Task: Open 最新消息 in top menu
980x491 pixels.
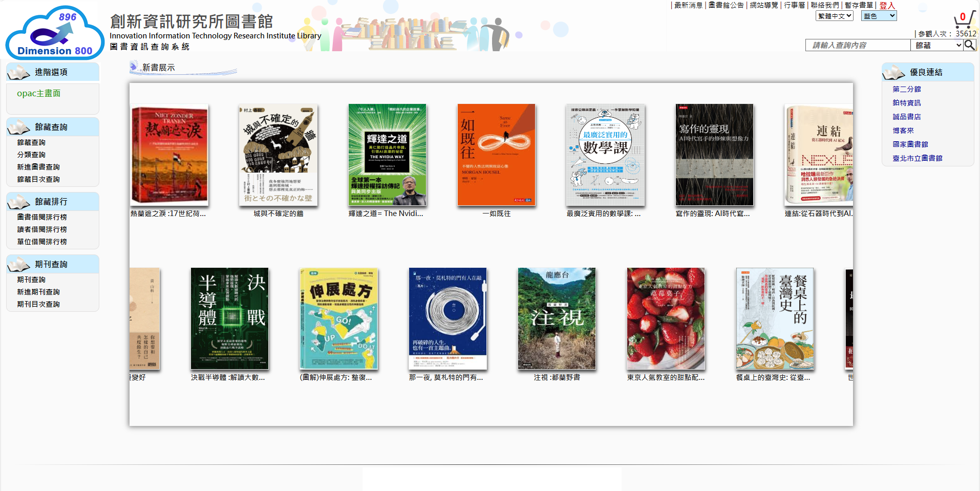Action: (688, 5)
